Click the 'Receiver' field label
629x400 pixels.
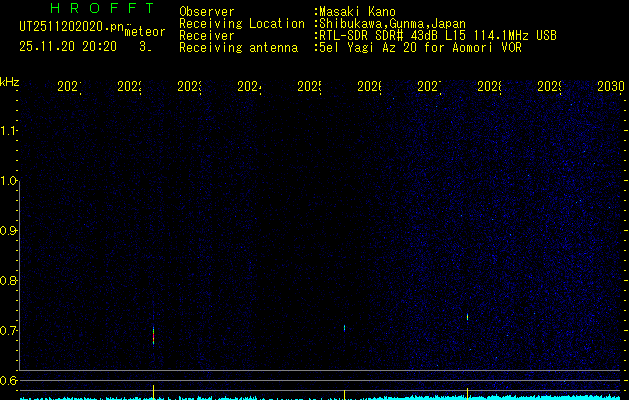click(x=207, y=36)
